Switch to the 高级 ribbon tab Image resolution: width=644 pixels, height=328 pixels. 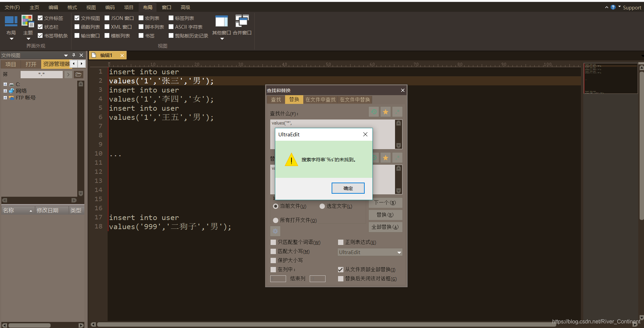(x=186, y=7)
